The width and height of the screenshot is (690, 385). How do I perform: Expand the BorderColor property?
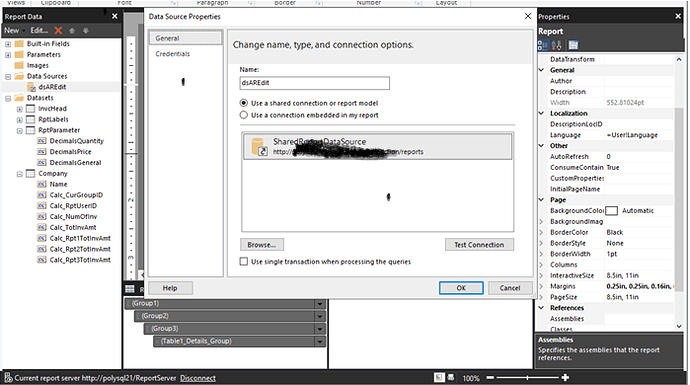point(542,232)
